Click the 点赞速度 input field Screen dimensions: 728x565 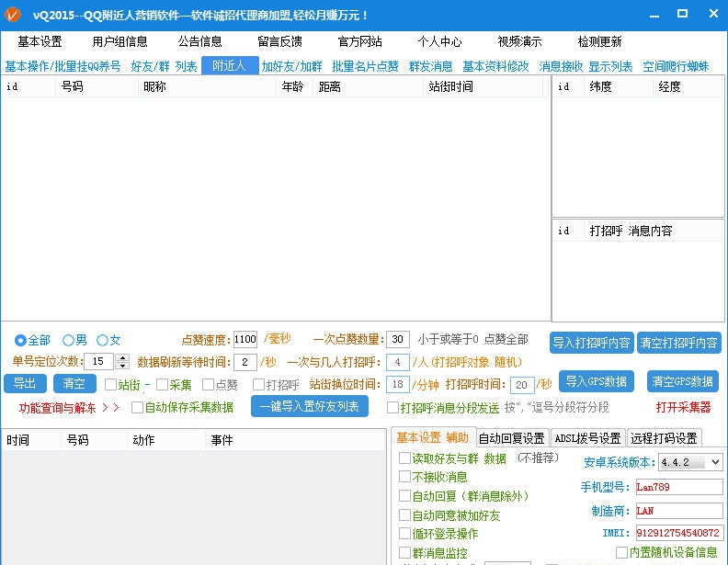pos(245,340)
